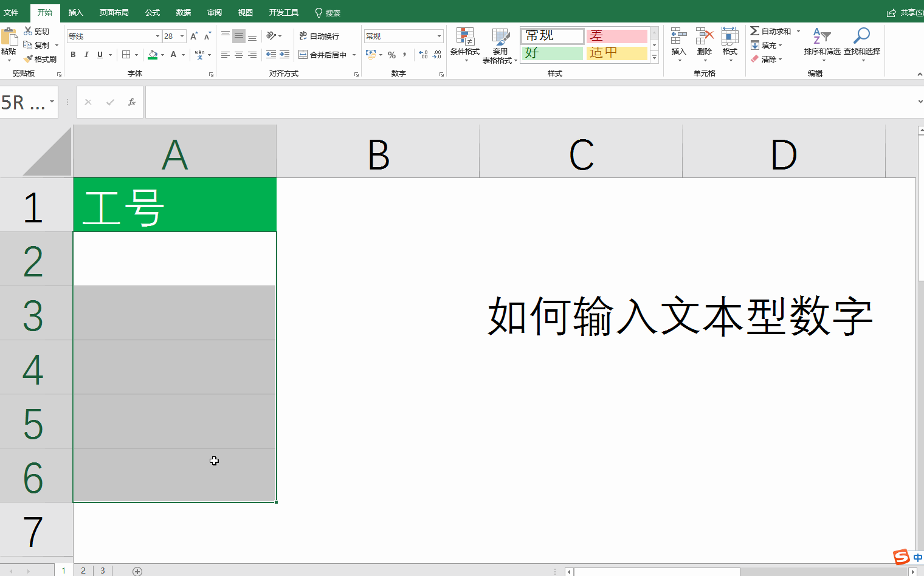Screen dimensions: 924x576
Task: Expand the cell styles gallery
Action: click(x=654, y=58)
